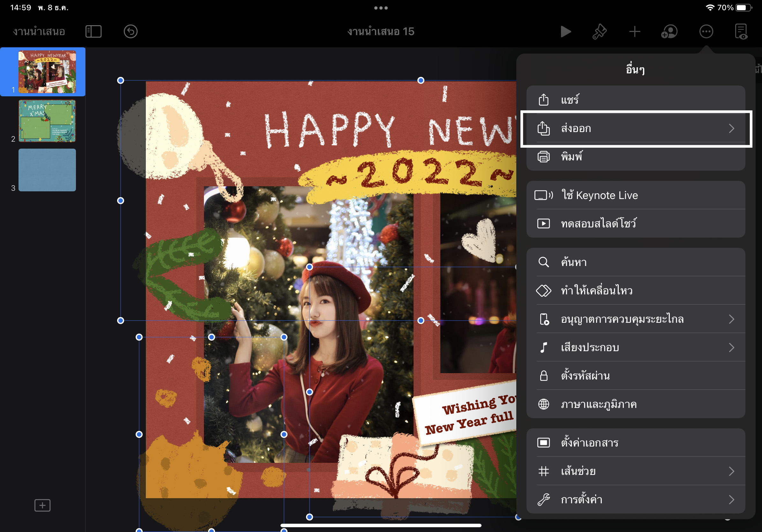The image size is (762, 532).
Task: Open the Collaborate people icon
Action: coord(669,32)
